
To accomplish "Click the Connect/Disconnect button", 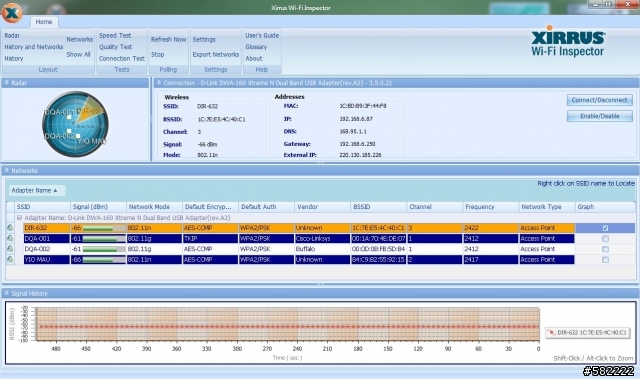I will coord(599,100).
